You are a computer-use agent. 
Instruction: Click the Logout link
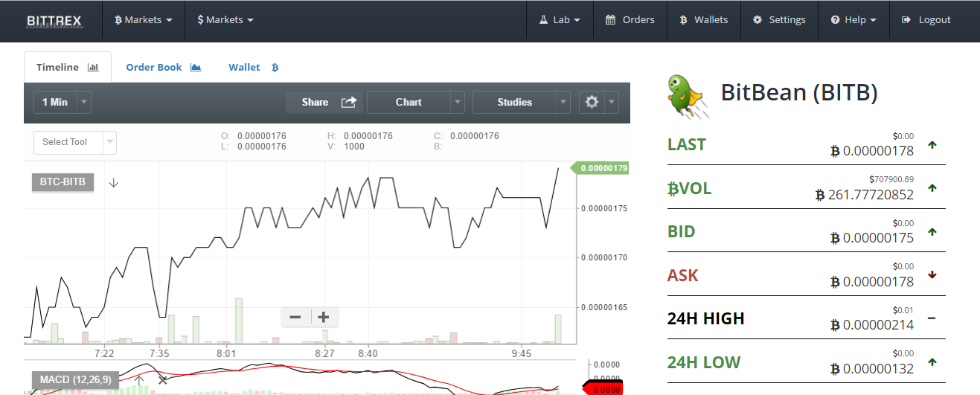point(926,20)
